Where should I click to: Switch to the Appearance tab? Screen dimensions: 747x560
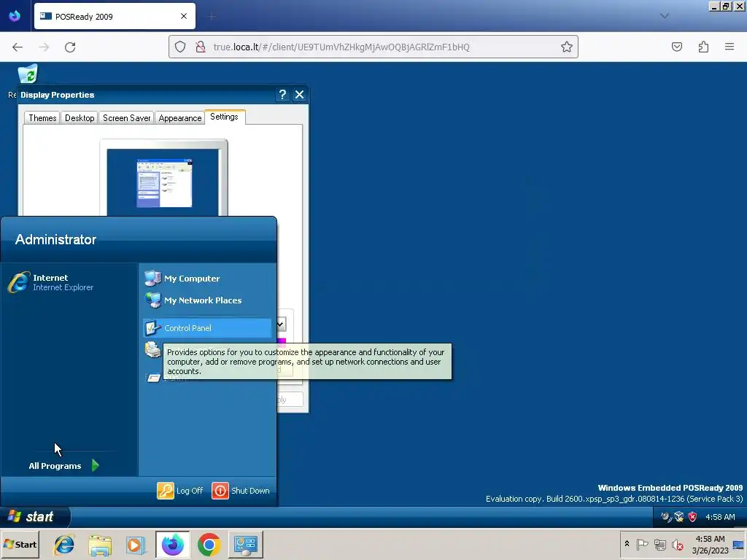click(x=180, y=118)
